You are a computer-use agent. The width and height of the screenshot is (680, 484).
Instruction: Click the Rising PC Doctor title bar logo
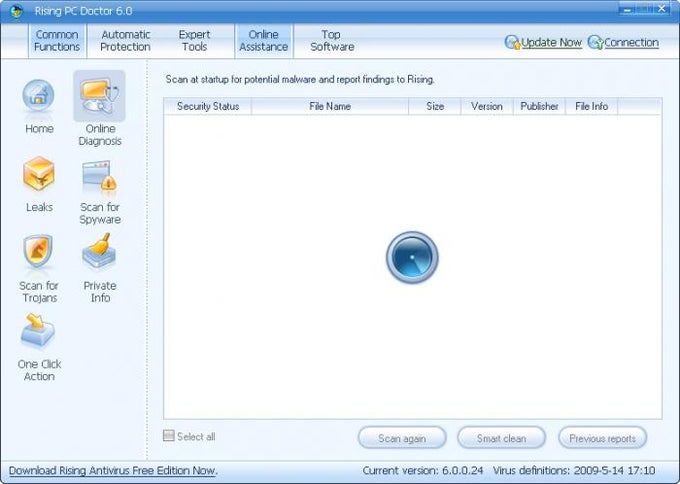coord(16,11)
